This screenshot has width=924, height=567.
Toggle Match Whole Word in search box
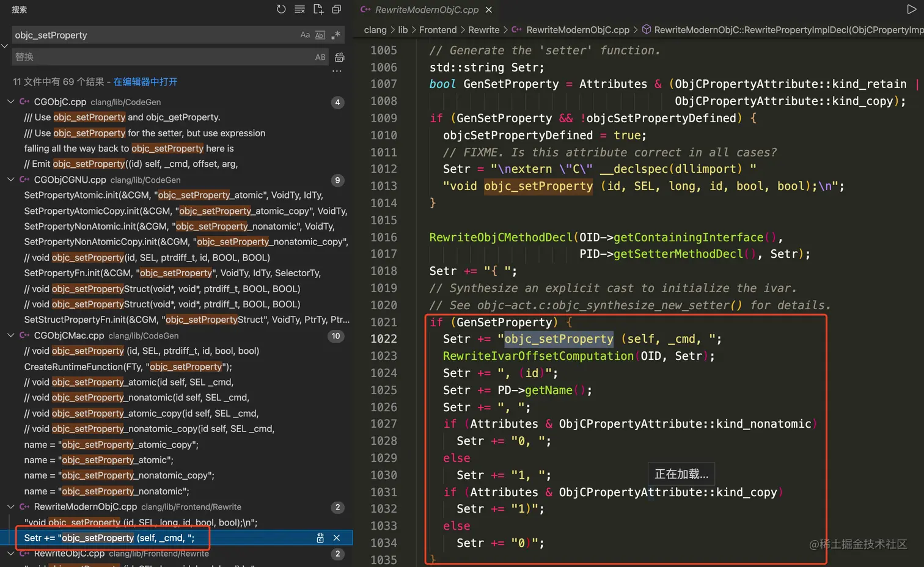pos(320,35)
